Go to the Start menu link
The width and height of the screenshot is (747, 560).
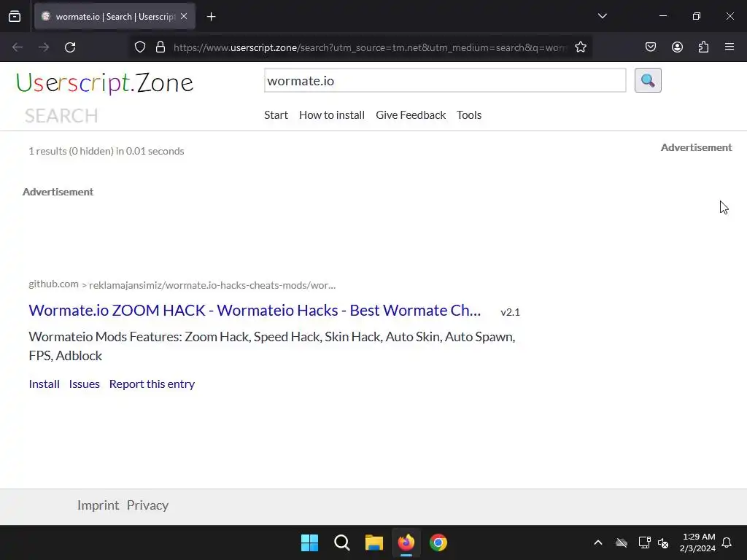click(x=276, y=115)
